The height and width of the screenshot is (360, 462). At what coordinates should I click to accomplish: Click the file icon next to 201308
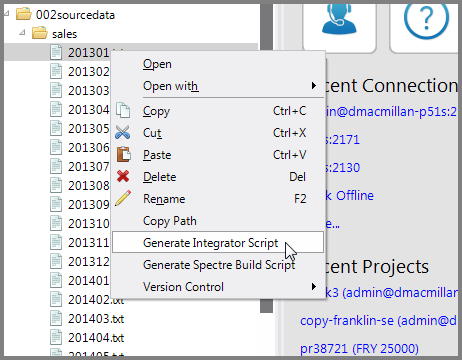(x=56, y=185)
